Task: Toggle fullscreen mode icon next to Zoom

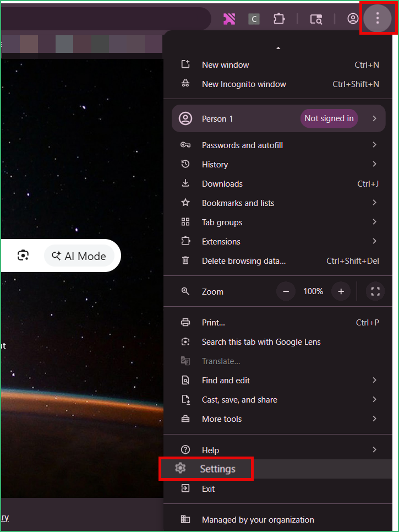Action: click(375, 291)
